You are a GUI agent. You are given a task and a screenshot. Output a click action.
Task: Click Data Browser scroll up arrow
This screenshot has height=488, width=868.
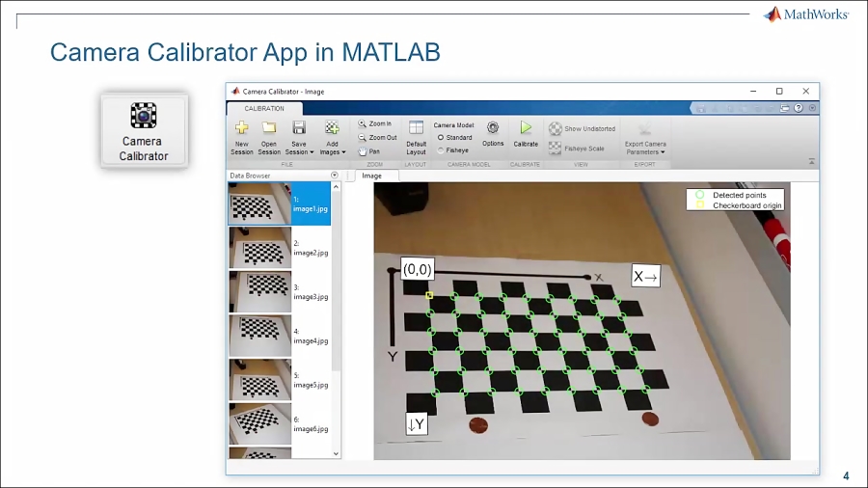pyautogui.click(x=336, y=187)
